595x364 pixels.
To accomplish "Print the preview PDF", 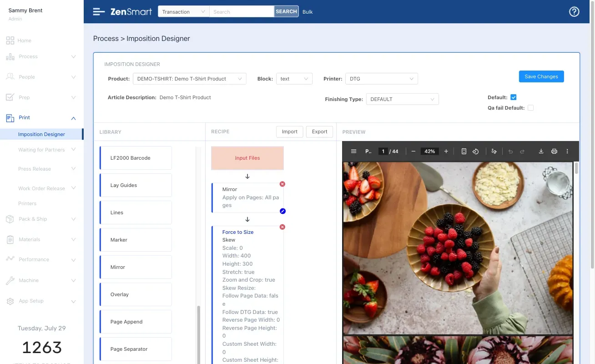I will click(x=554, y=152).
